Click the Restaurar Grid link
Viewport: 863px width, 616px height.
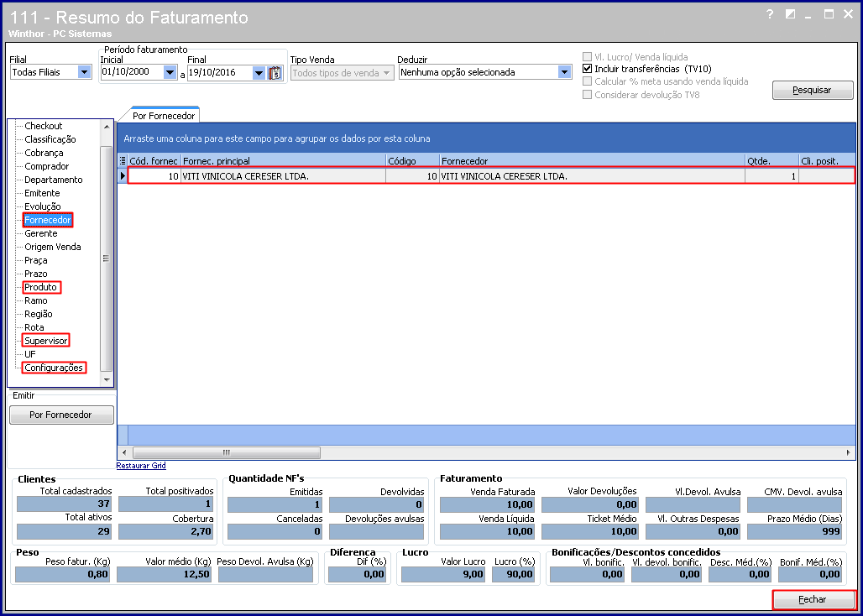coord(141,465)
